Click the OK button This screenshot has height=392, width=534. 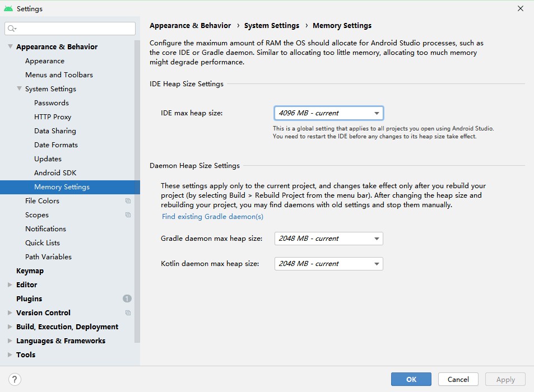coord(411,380)
